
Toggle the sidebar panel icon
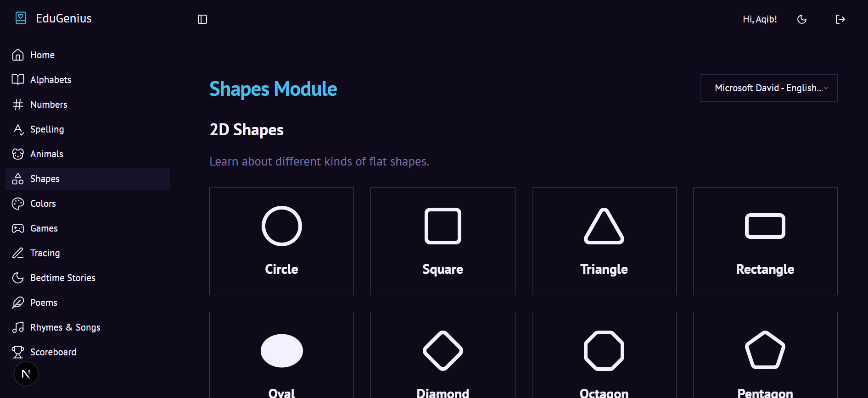(x=202, y=19)
